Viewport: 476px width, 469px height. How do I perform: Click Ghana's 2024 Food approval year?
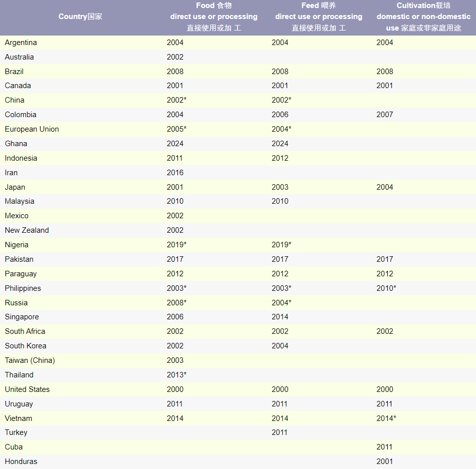[x=175, y=144]
